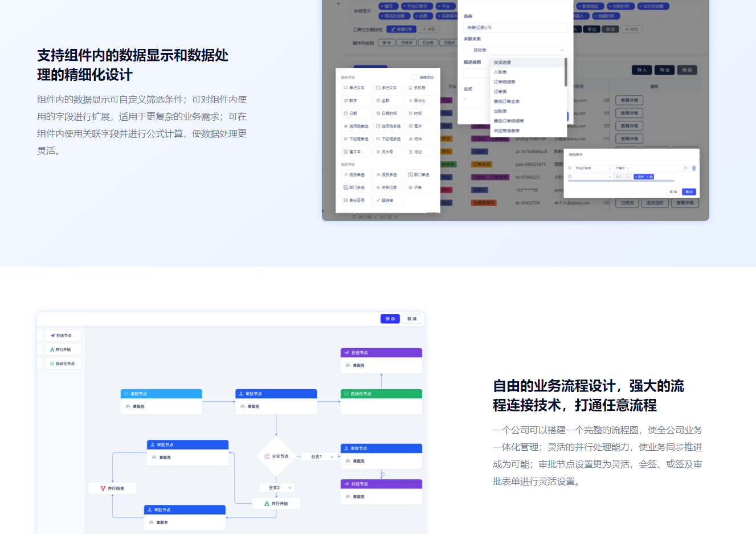Add a 成员单选 field
This screenshot has width=756, height=534.
[x=356, y=175]
